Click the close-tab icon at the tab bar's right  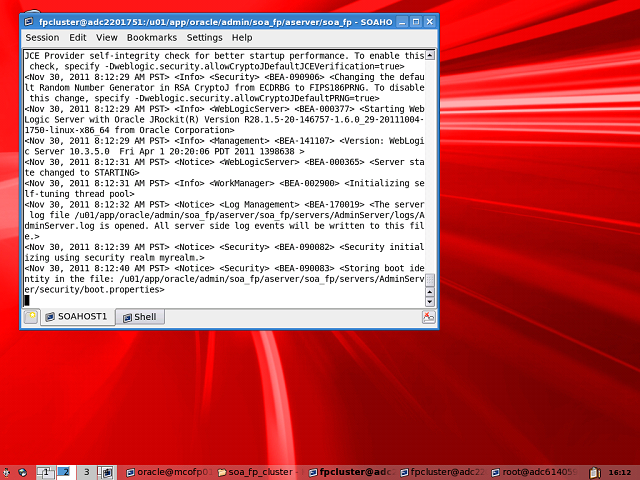coord(429,317)
